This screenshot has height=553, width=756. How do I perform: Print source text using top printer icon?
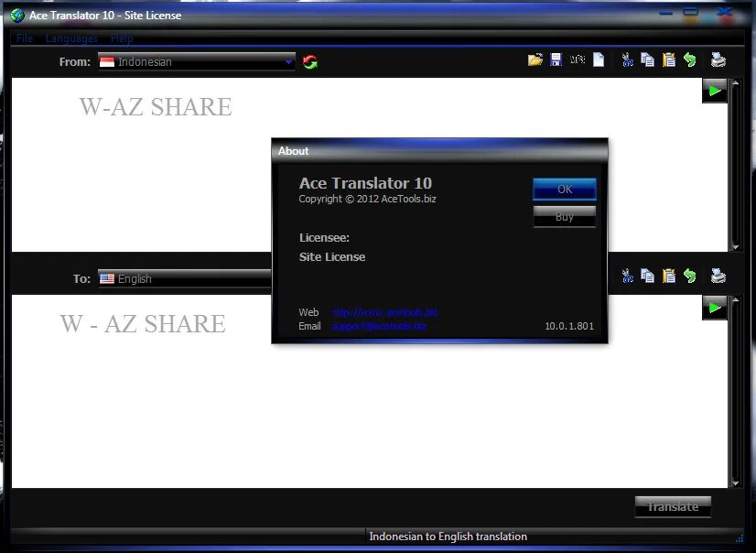718,60
